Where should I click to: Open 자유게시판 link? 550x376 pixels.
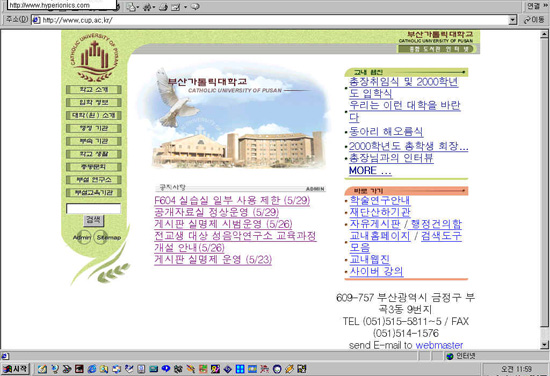pos(375,224)
